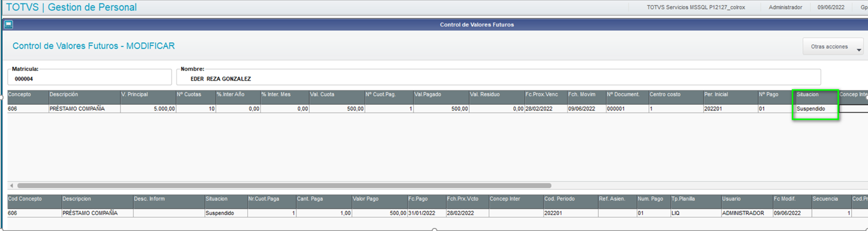868x231 pixels.
Task: Select the 10 cuotas cell
Action: [x=196, y=109]
